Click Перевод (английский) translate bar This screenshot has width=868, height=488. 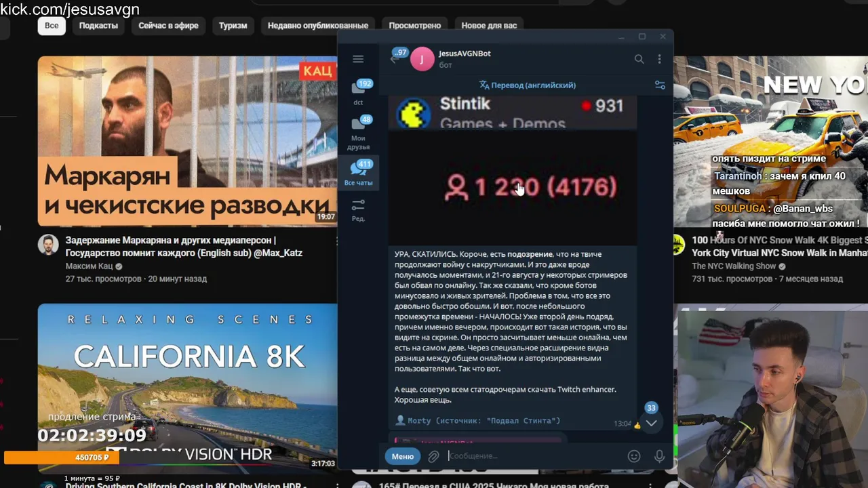[527, 85]
